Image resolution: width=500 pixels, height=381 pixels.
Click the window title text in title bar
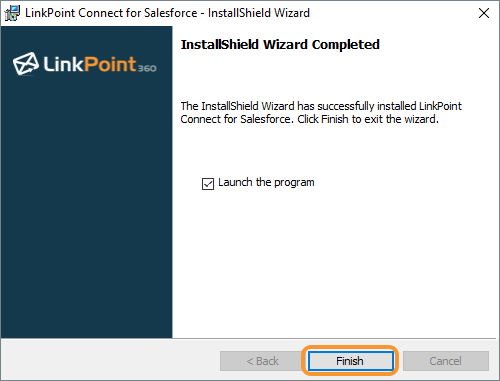[x=167, y=13]
